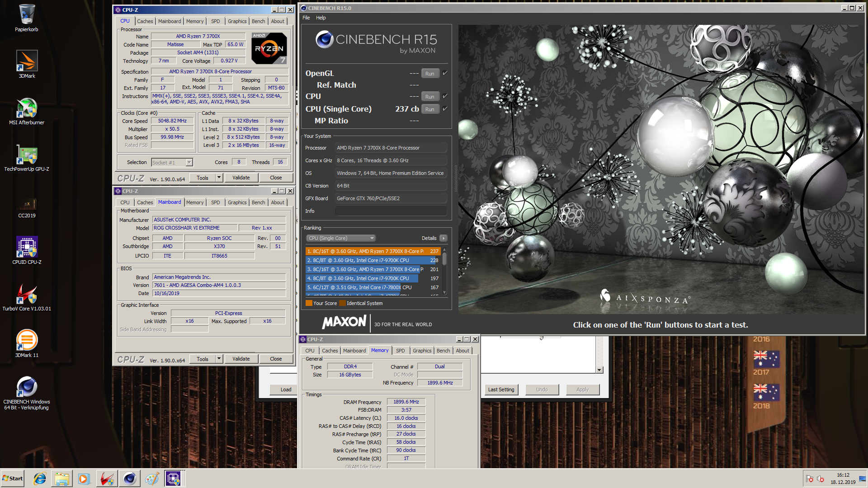Click the muted volume tray icon

point(821,479)
